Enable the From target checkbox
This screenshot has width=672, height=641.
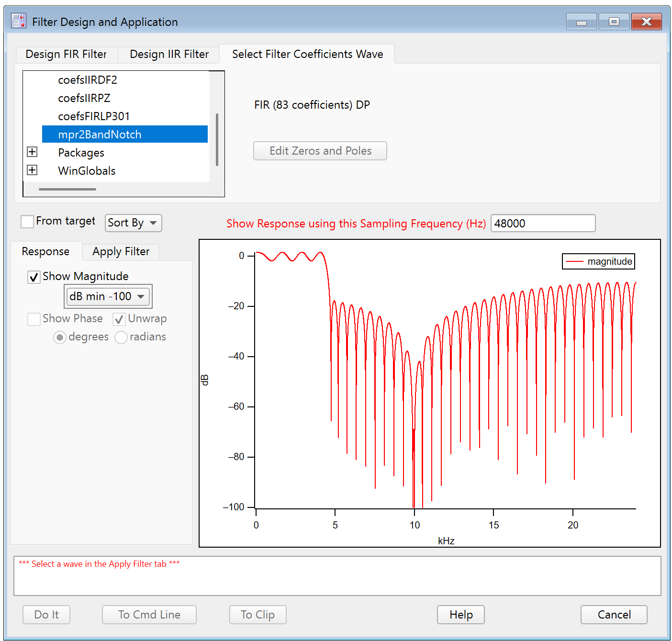coord(28,222)
